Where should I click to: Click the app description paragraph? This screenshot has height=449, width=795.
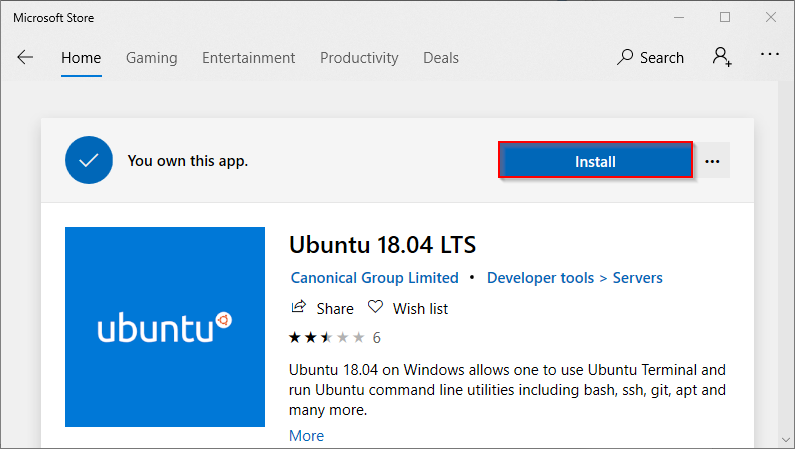click(x=507, y=390)
